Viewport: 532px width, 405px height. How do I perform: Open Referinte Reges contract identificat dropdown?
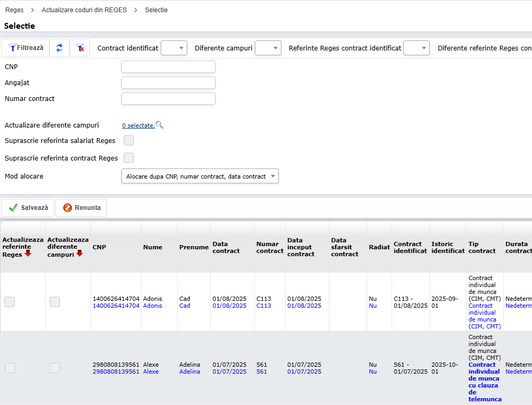(x=417, y=48)
